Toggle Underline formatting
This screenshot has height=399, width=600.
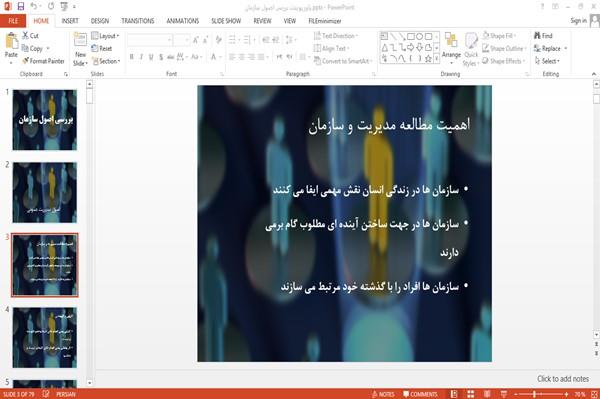151,57
